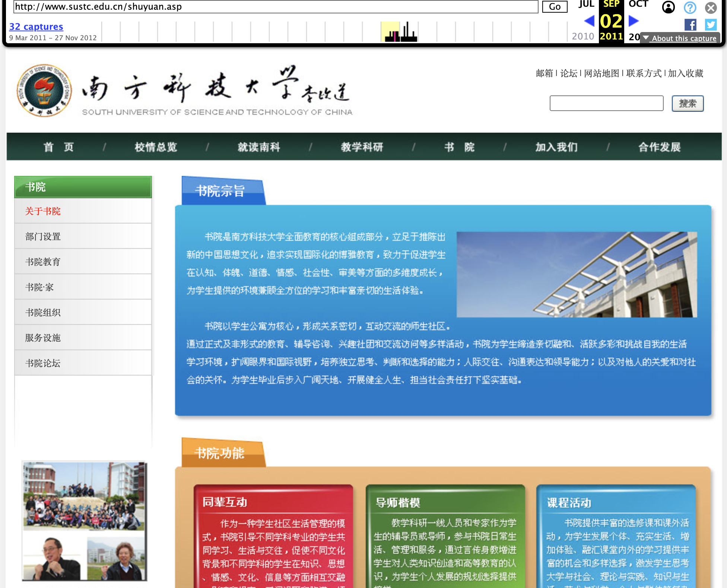Open the 校情总览 navigation menu item

point(156,147)
